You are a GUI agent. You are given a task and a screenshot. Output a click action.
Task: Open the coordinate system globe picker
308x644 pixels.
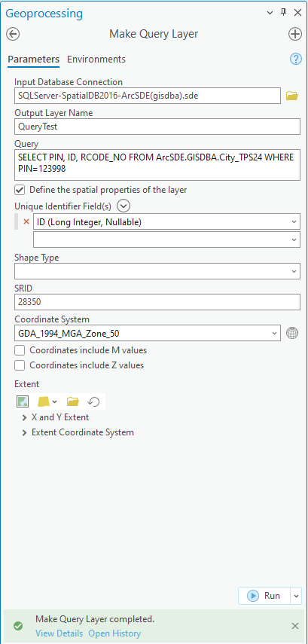click(x=292, y=333)
